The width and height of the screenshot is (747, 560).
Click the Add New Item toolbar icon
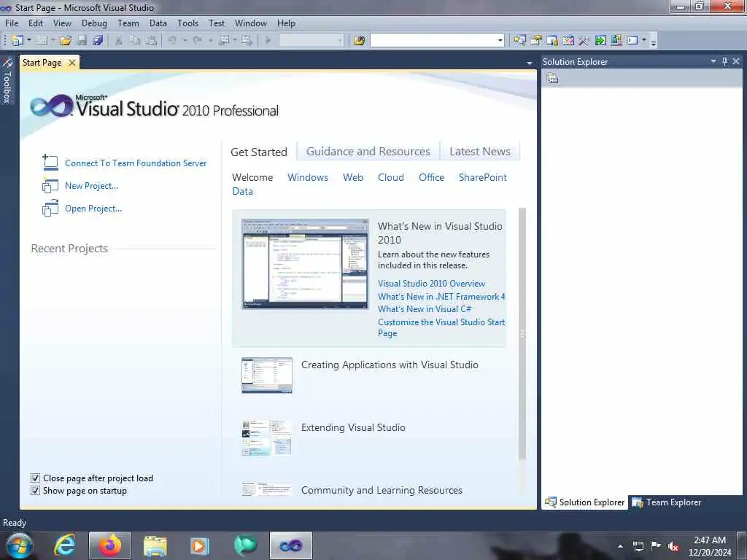42,41
